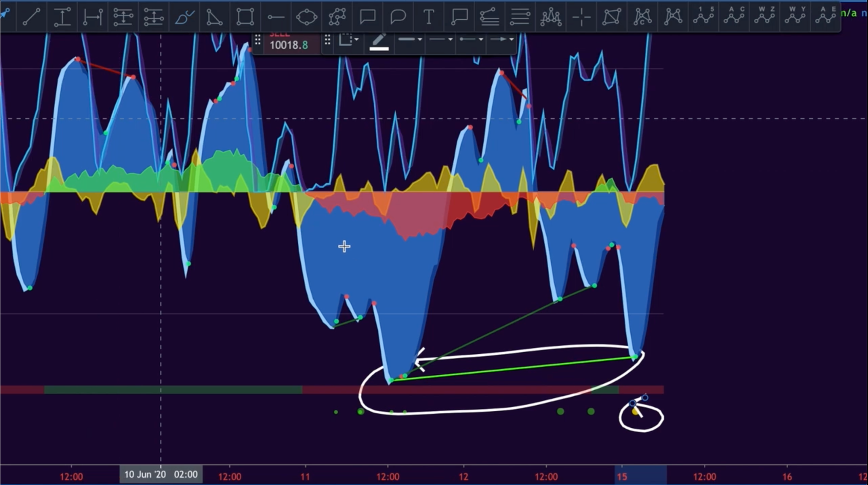Choose the Elliott 1-5 impulse wave tool

704,16
